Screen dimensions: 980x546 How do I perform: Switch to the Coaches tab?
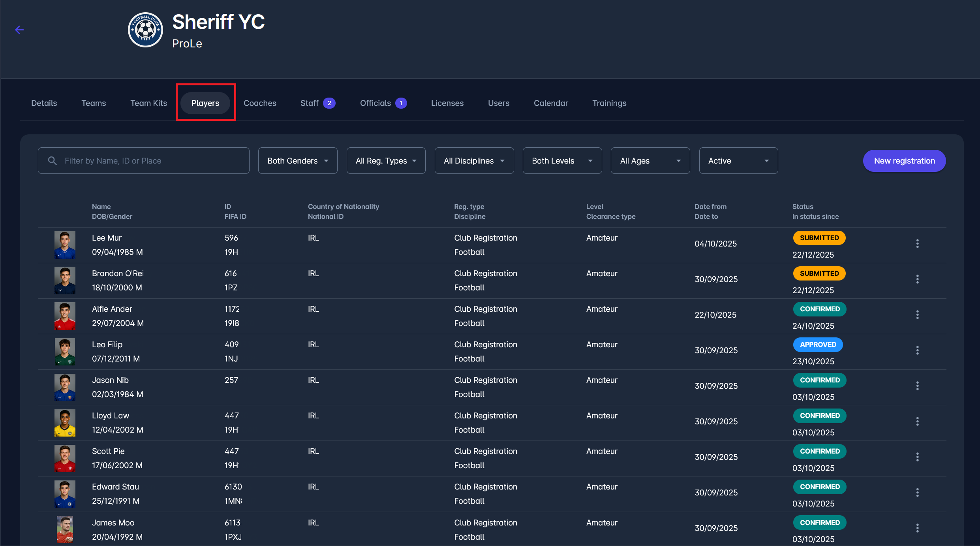tap(260, 103)
